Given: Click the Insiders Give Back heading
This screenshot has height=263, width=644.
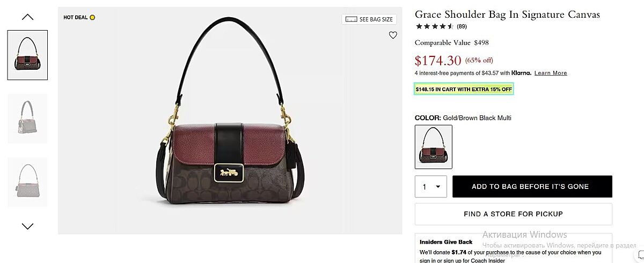Looking at the screenshot, I should (446, 242).
